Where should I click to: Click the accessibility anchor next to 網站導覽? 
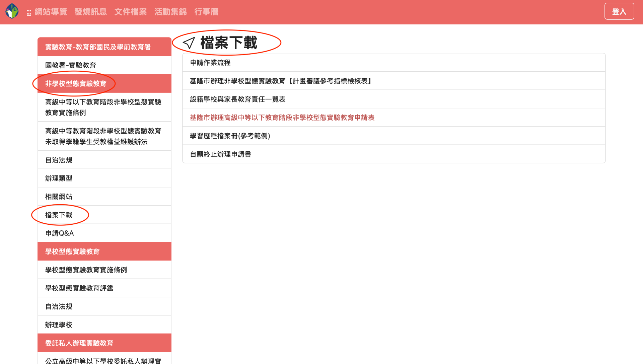pos(29,13)
